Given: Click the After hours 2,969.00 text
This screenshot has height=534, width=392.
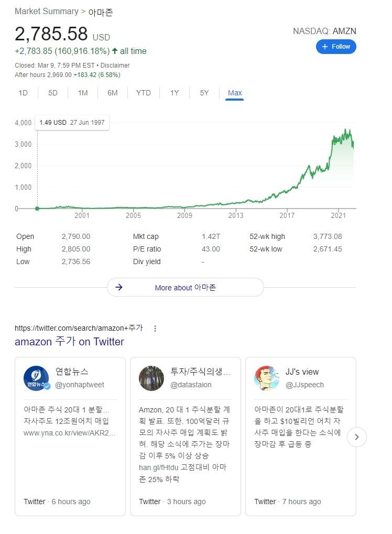Looking at the screenshot, I should coord(43,75).
